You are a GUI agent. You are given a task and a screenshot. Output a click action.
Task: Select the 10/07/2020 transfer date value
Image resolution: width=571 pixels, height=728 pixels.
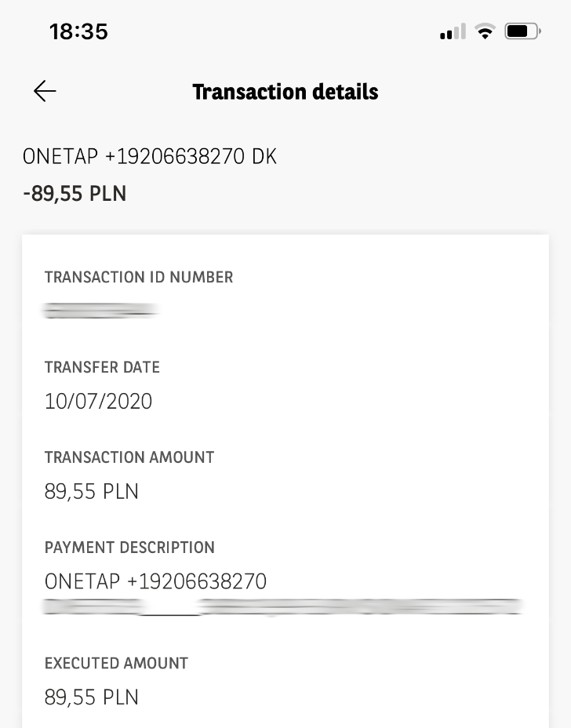click(99, 402)
